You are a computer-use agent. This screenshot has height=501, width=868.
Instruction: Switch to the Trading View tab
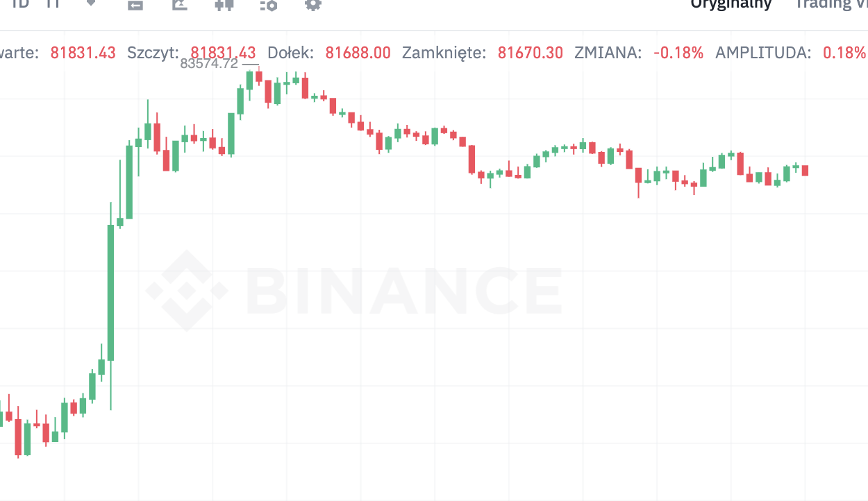[x=831, y=4]
